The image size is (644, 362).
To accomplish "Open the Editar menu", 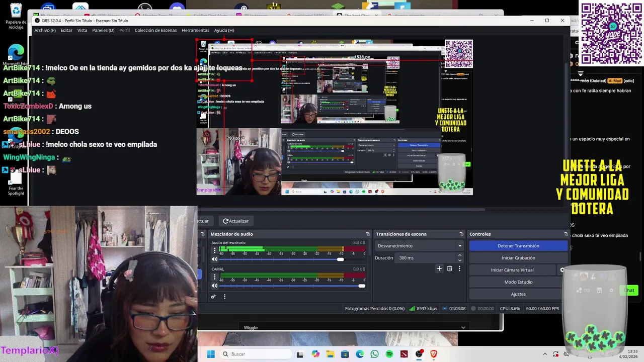I will pos(66,30).
